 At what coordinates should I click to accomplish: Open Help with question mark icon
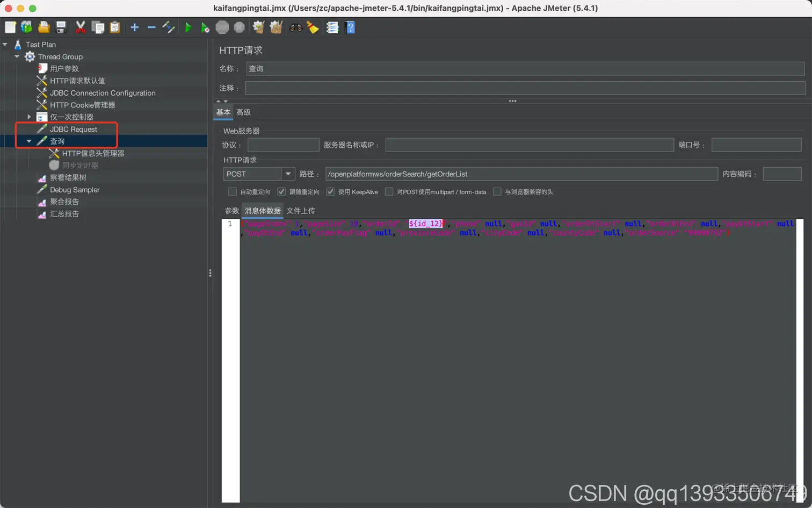point(350,27)
